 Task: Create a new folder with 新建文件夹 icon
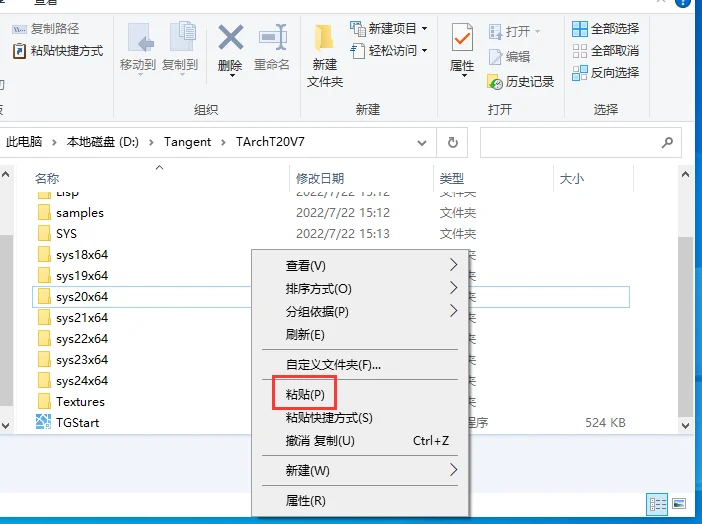click(325, 39)
